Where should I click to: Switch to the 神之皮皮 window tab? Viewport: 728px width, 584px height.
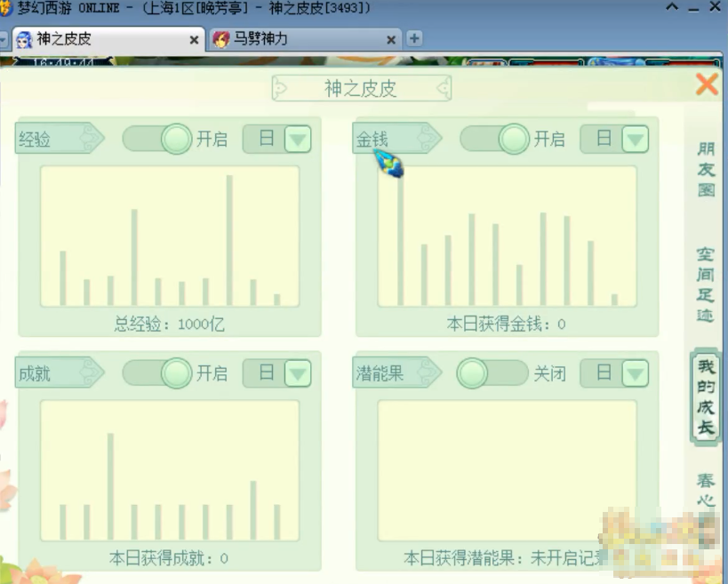108,39
